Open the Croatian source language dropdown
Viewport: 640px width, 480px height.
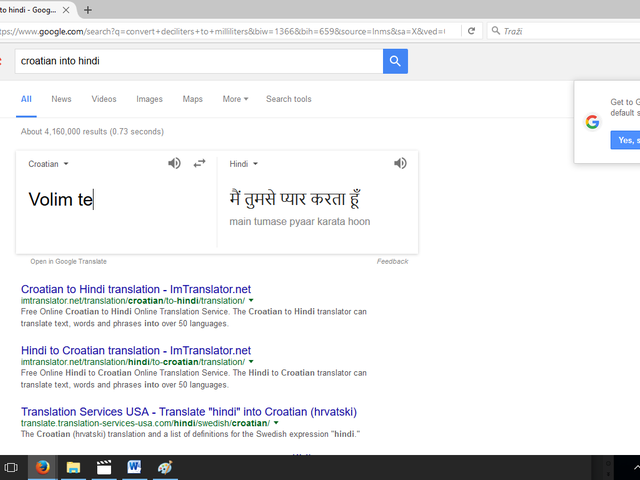coord(48,164)
